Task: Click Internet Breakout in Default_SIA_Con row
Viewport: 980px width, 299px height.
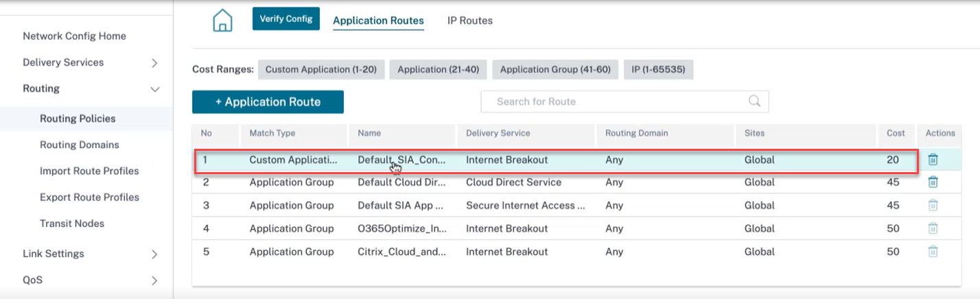Action: 506,160
